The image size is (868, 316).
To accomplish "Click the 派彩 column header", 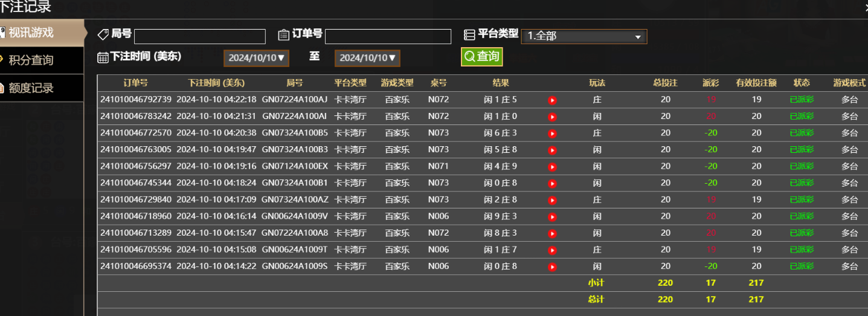I will (710, 83).
